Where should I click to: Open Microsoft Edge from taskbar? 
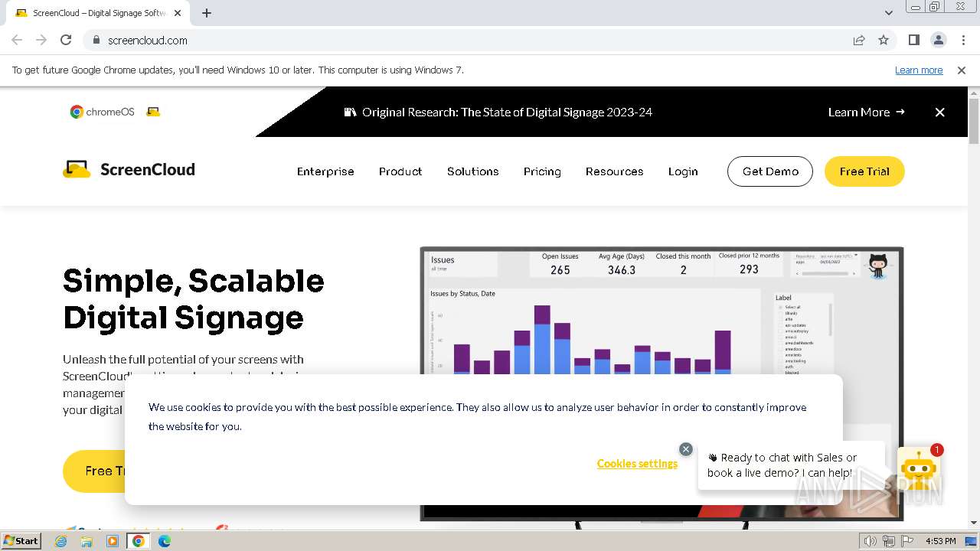(165, 541)
